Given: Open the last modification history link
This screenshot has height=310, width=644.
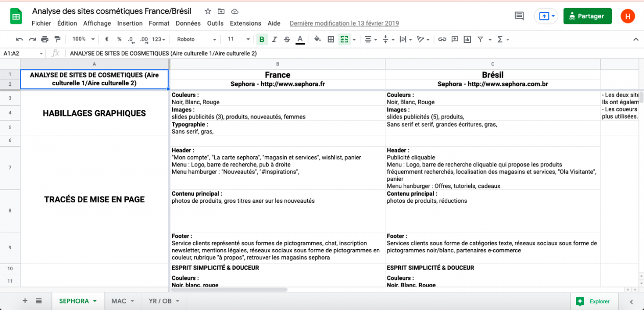Looking at the screenshot, I should click(344, 23).
